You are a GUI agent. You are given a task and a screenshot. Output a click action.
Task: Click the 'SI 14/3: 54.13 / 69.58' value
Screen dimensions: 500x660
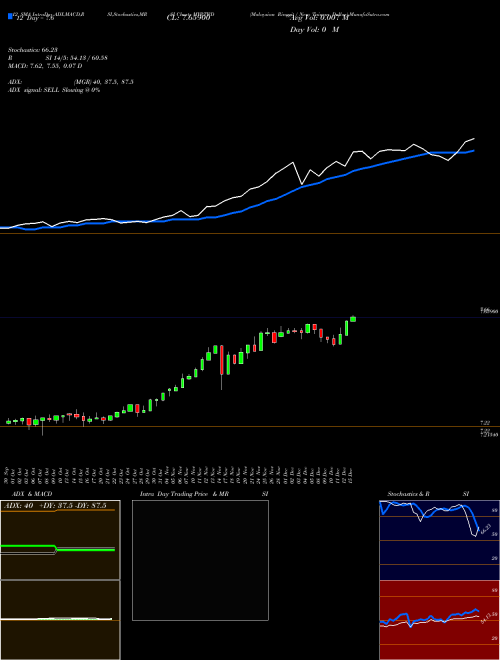click(77, 58)
